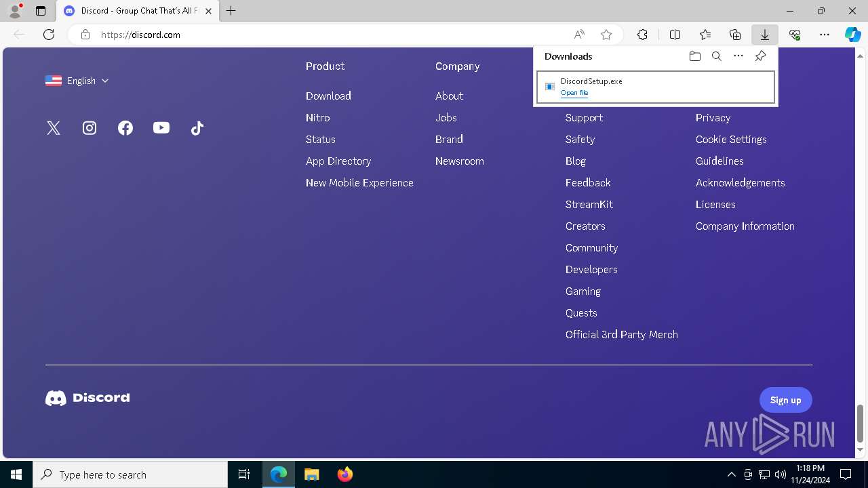Screen dimensions: 868x488
Task: Close the Discord tab
Action: click(x=208, y=11)
